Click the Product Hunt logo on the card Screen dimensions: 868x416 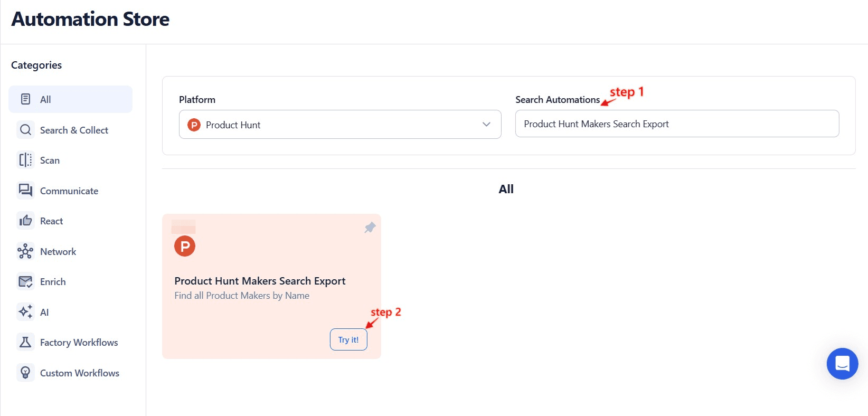(184, 245)
